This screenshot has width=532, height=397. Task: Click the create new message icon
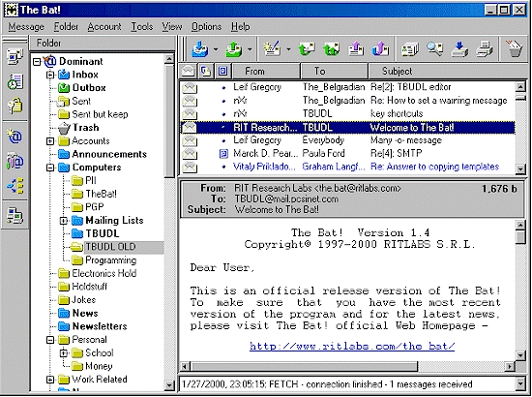click(273, 49)
